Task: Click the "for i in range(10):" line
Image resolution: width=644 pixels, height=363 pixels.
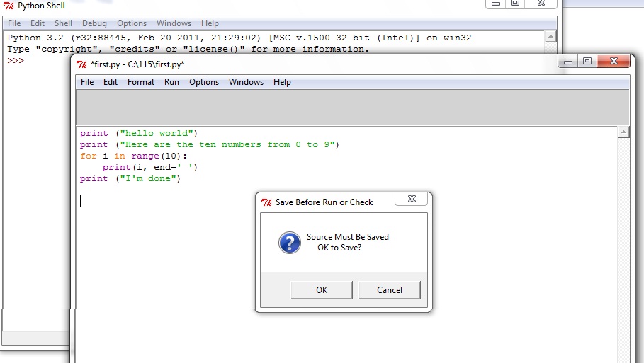Action: point(133,156)
